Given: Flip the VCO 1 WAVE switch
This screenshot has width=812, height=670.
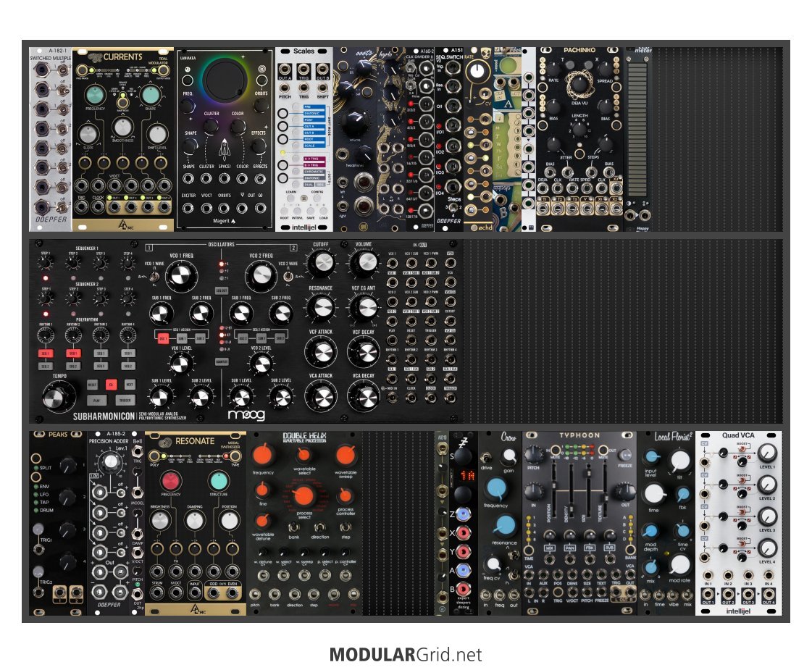Looking at the screenshot, I should pyautogui.click(x=154, y=277).
